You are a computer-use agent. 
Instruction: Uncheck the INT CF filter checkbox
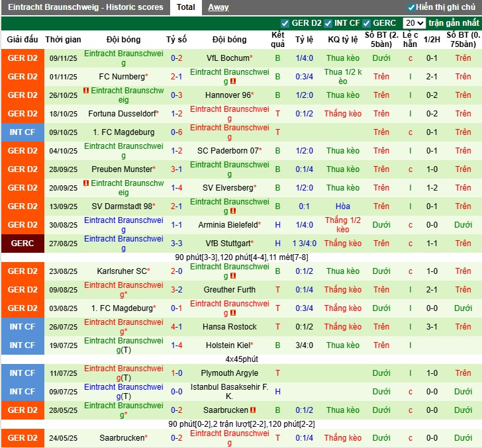coord(328,23)
